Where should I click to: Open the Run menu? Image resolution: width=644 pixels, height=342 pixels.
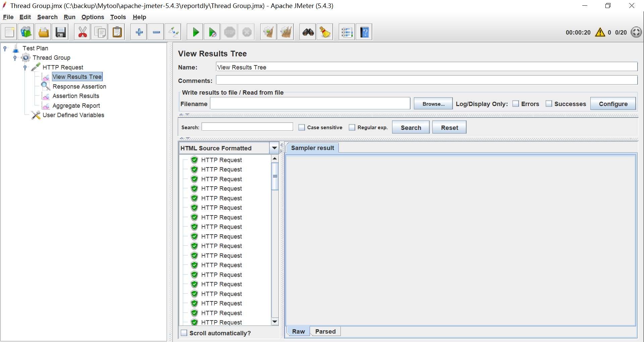pos(69,17)
